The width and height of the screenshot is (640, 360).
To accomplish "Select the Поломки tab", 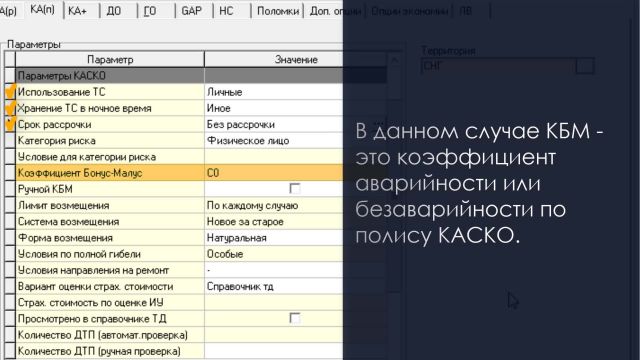I will (278, 11).
